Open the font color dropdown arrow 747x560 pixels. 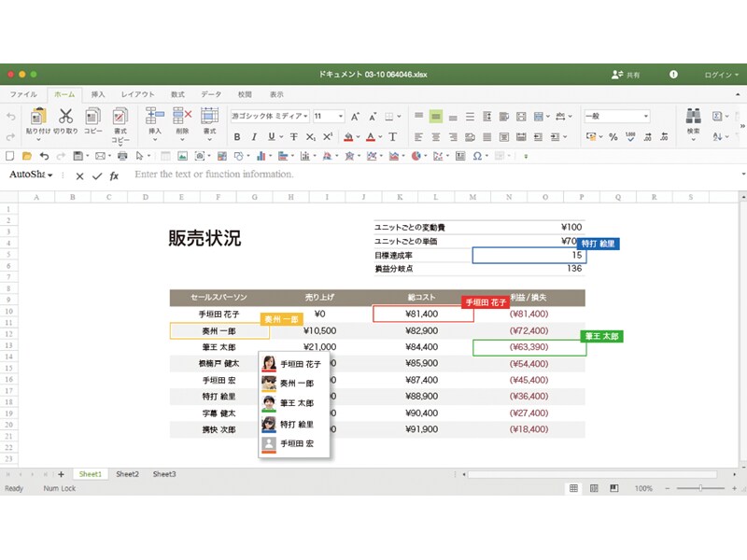380,137
